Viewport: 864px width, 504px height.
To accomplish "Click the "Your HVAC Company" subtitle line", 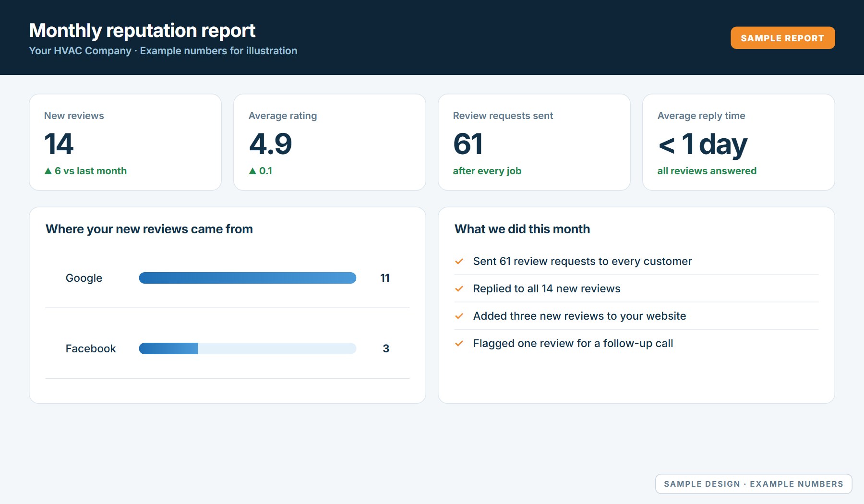I will [x=163, y=51].
